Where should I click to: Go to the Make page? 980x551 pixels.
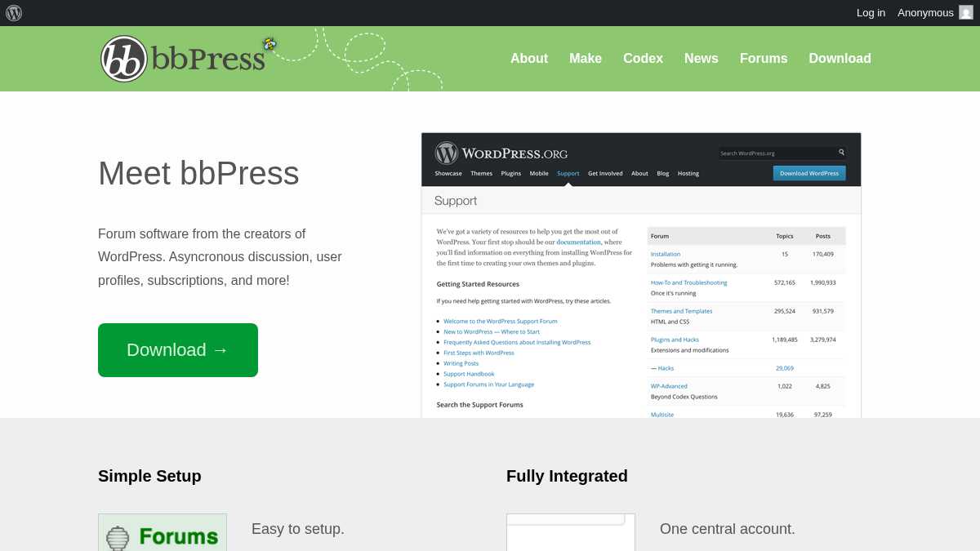coord(586,59)
